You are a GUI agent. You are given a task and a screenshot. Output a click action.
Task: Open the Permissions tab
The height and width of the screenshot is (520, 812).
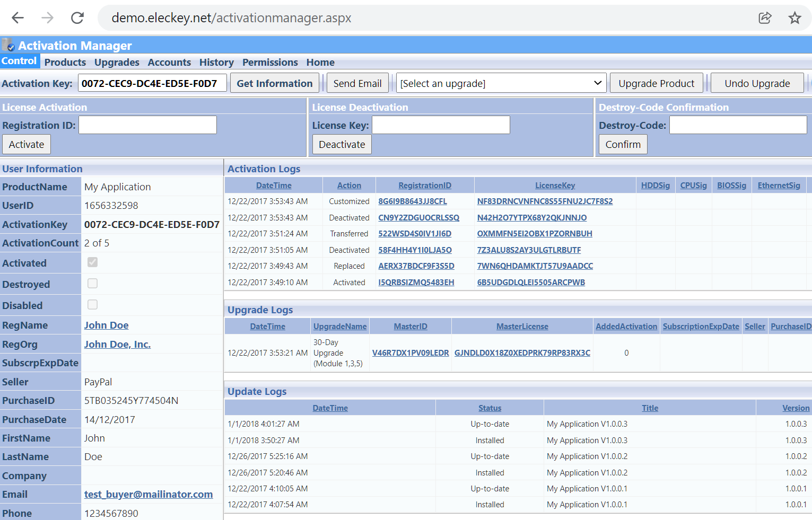click(270, 62)
